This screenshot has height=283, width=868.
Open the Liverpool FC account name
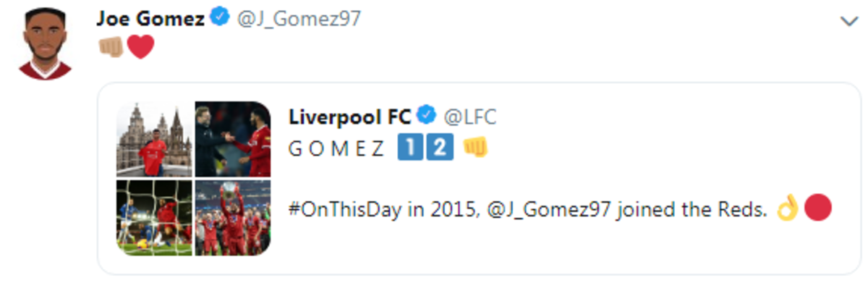[349, 116]
